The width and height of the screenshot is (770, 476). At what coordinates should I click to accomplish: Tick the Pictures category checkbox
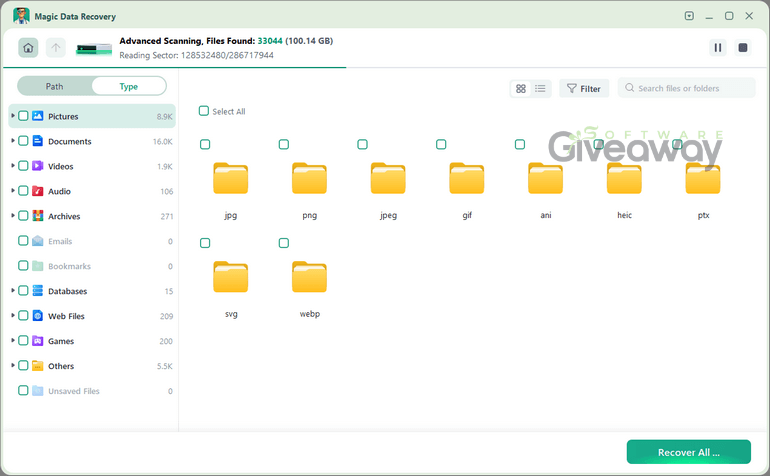23,116
